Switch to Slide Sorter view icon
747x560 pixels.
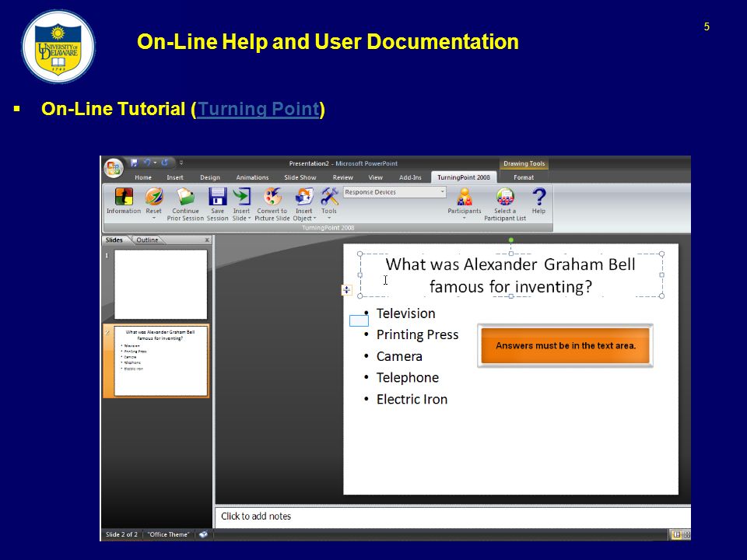[x=687, y=534]
